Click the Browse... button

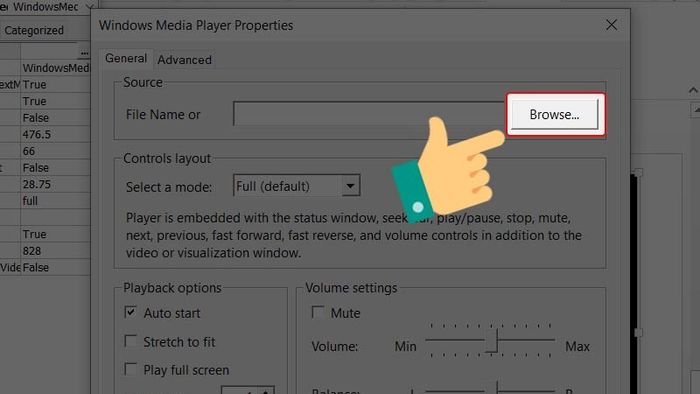click(554, 115)
